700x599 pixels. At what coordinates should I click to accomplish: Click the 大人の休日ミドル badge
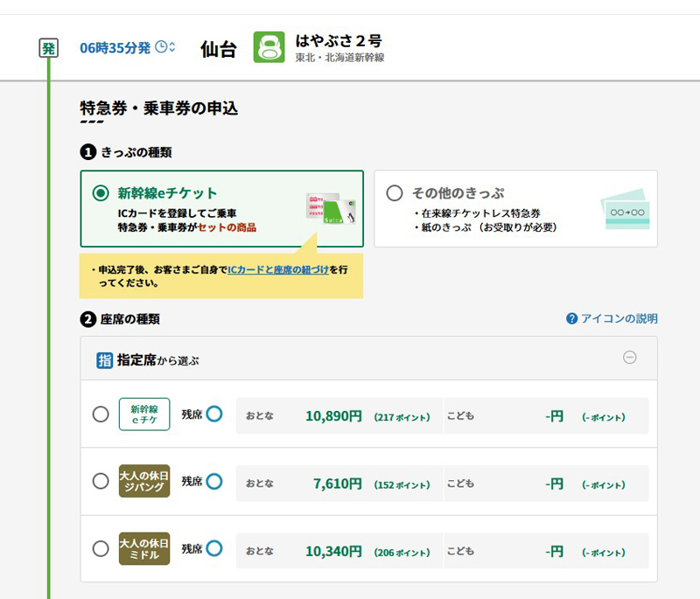(144, 548)
